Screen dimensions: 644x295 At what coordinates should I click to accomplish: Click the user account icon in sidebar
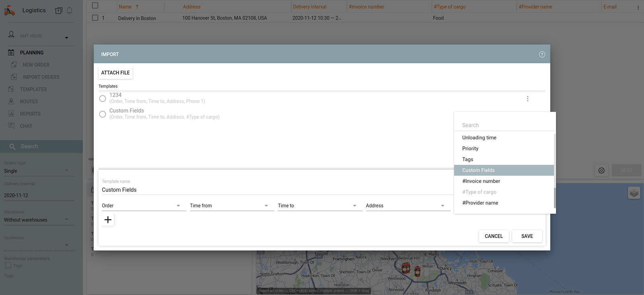pyautogui.click(x=11, y=35)
